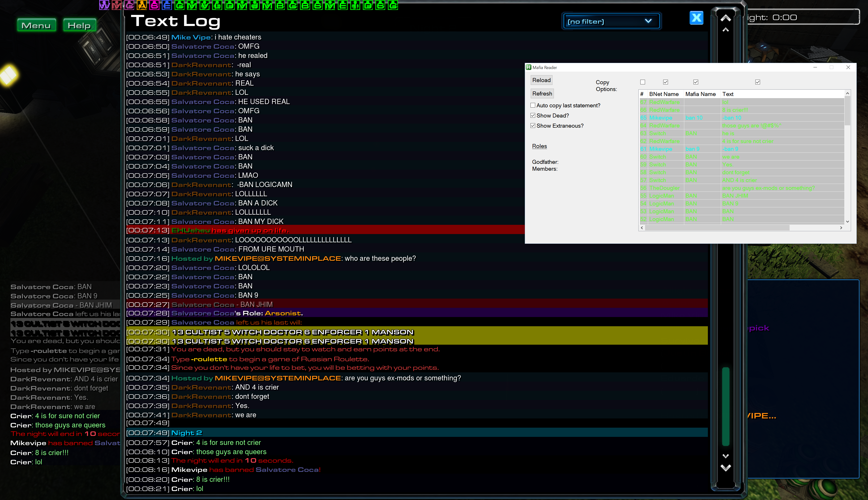
Task: Select the green I player icon
Action: 355,5
